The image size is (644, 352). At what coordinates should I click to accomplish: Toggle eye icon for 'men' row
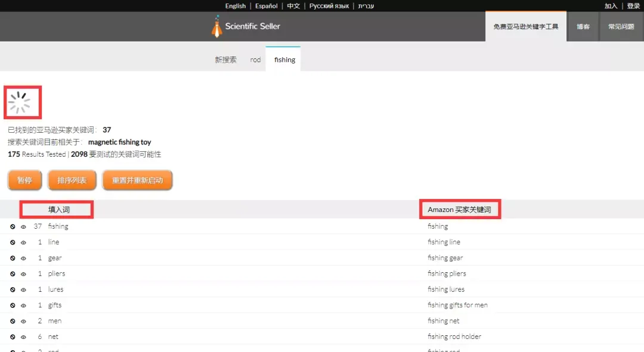point(23,321)
